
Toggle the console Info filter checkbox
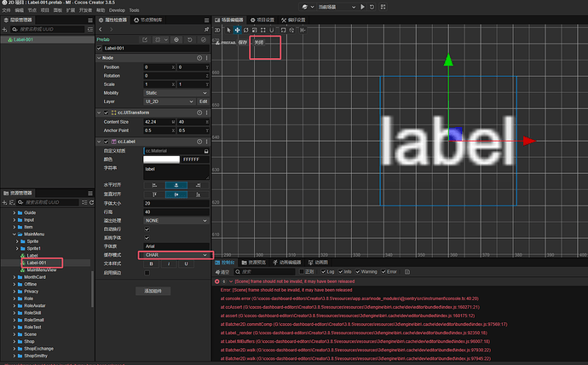341,271
